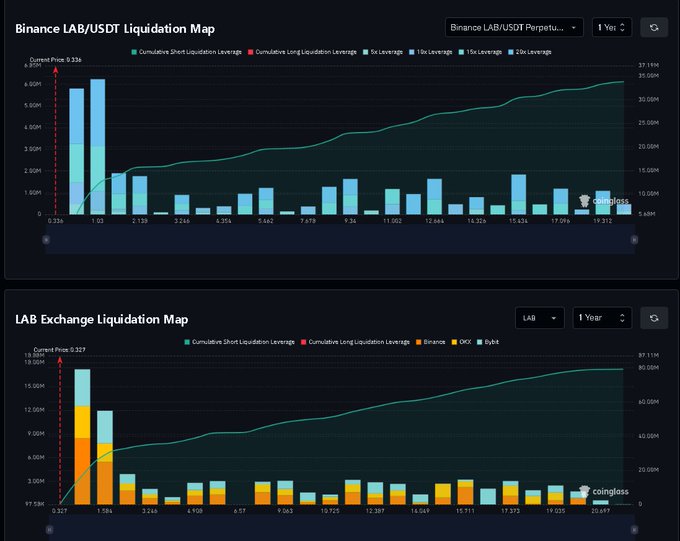Click the Binance map zoom range track
This screenshot has width=680, height=541.
340,239
